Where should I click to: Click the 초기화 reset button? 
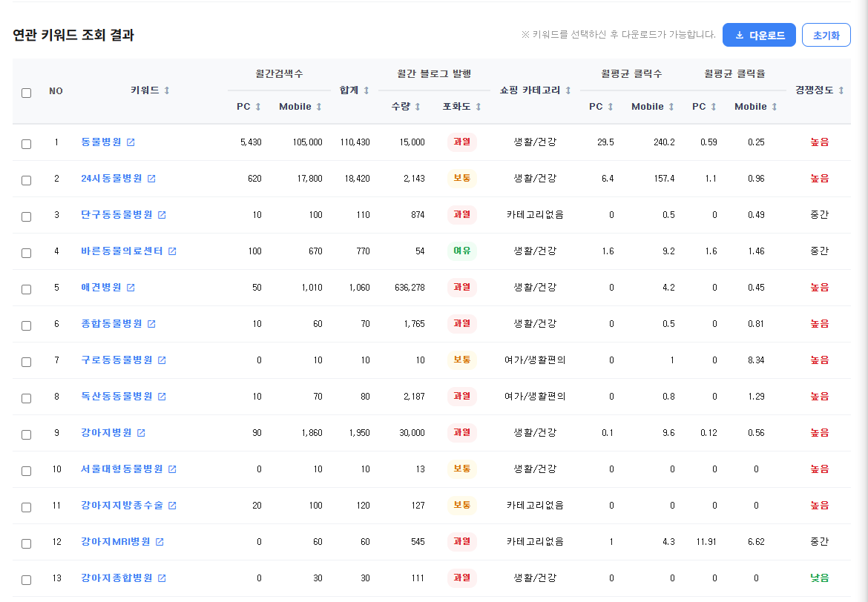pos(826,35)
